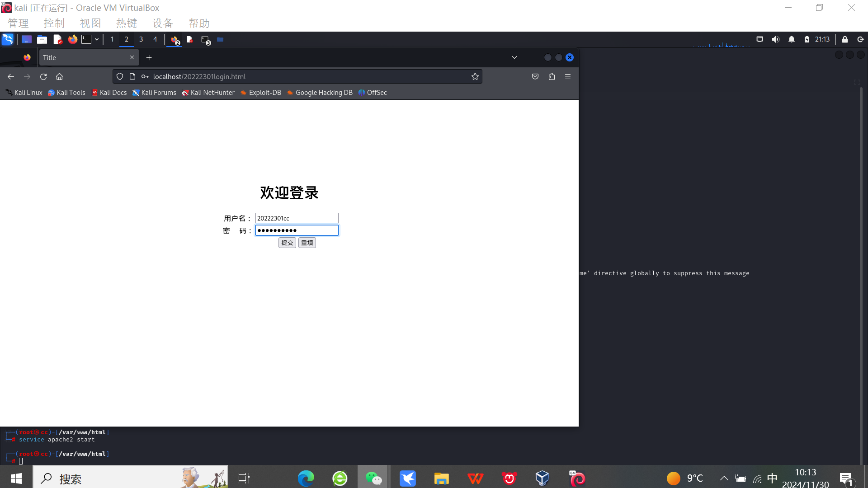
Task: Click the address bar URL
Action: click(x=199, y=77)
